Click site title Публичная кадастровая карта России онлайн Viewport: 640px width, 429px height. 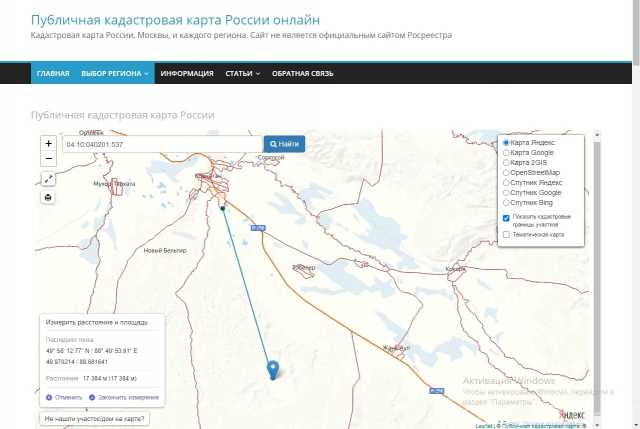click(176, 20)
